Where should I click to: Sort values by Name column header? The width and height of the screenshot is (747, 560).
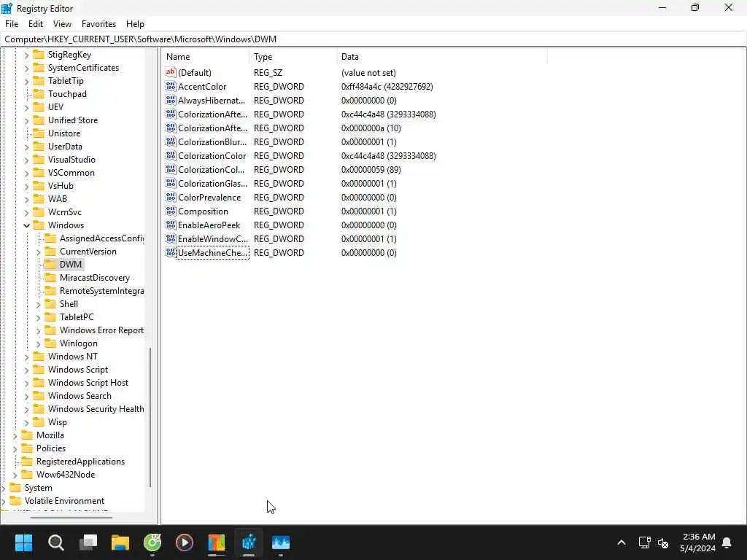point(205,57)
